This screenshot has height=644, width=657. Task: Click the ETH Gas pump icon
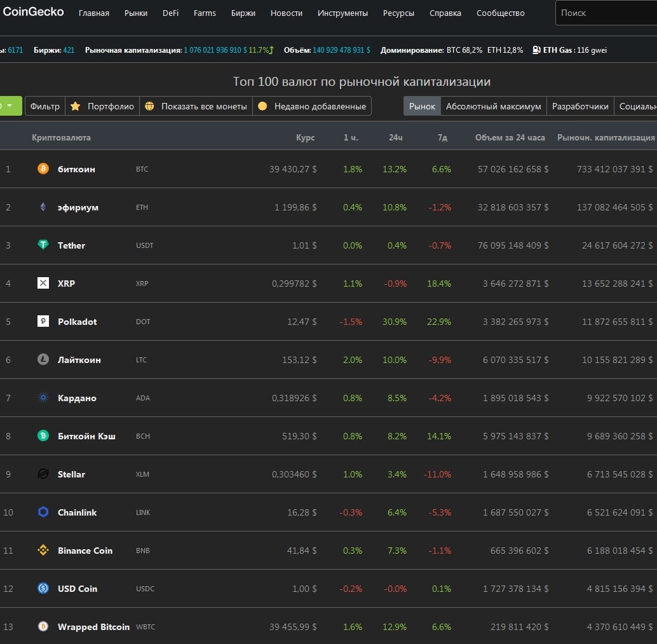pos(536,50)
